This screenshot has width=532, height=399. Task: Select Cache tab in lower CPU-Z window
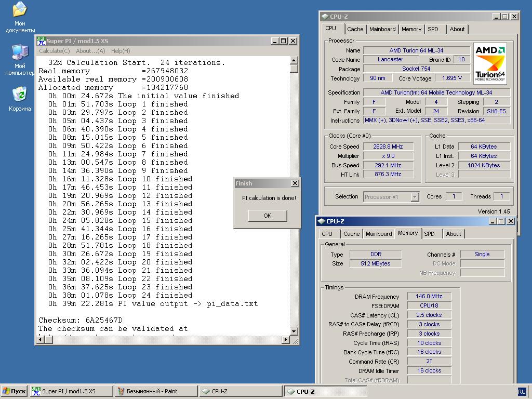352,234
